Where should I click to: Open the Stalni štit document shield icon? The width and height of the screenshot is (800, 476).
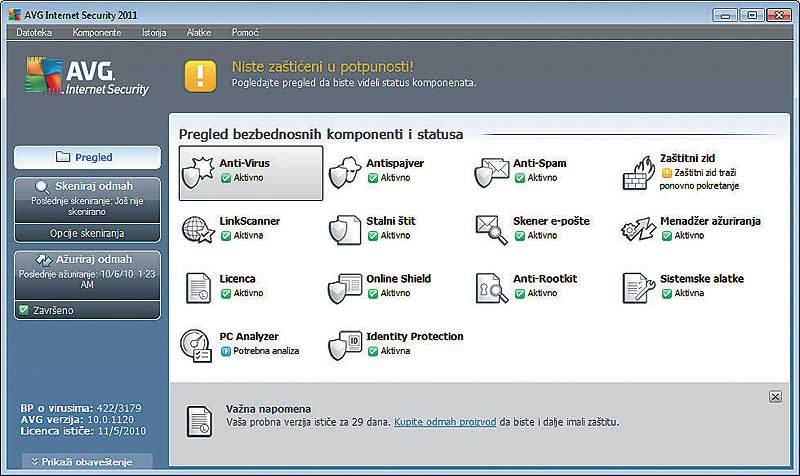click(344, 230)
